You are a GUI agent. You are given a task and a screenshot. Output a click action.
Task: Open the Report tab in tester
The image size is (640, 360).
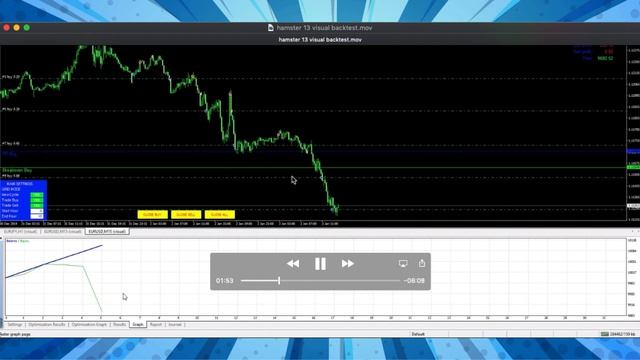(x=156, y=324)
